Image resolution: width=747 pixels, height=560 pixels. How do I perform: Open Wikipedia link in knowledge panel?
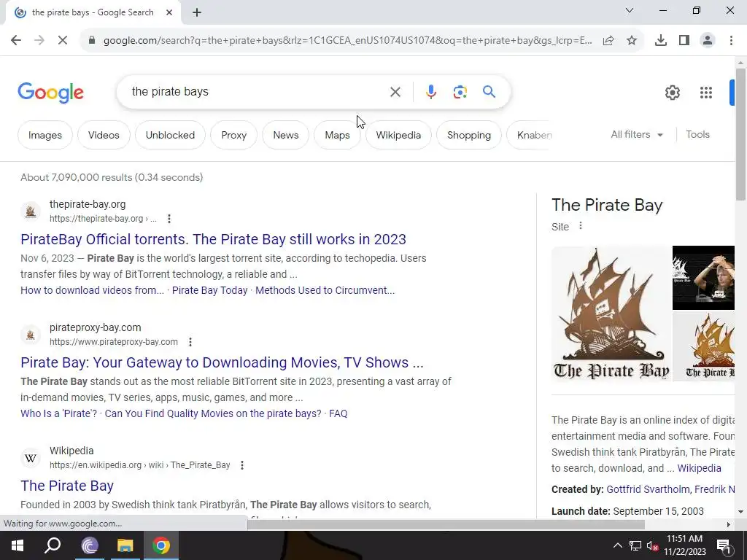(x=699, y=469)
